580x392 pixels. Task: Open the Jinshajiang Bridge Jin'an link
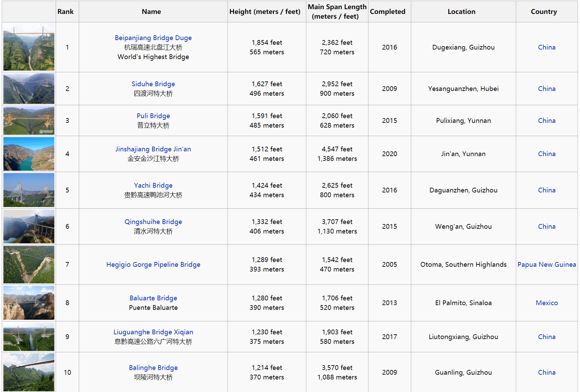(x=153, y=149)
